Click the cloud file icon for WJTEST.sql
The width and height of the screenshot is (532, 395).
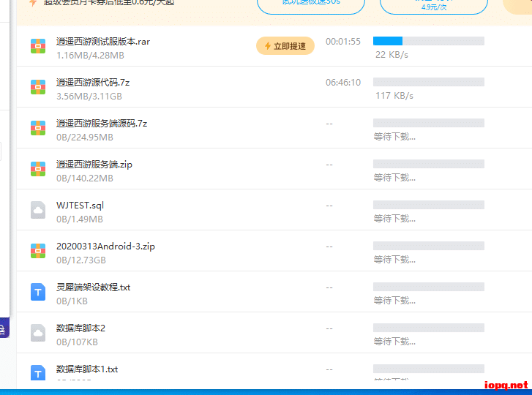click(38, 210)
